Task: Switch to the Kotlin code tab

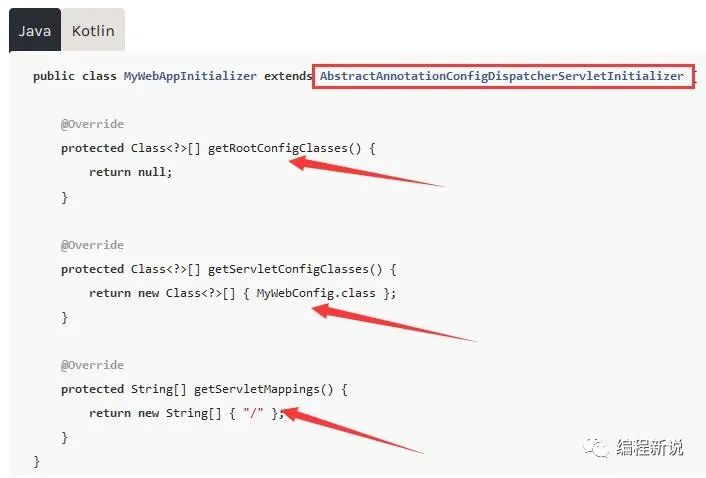Action: [93, 30]
